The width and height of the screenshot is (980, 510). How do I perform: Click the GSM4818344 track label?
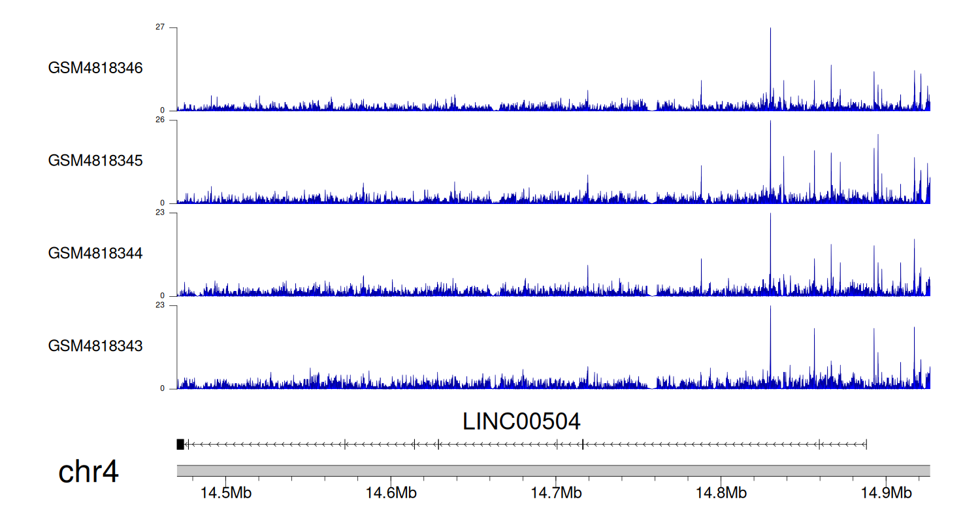pyautogui.click(x=95, y=253)
